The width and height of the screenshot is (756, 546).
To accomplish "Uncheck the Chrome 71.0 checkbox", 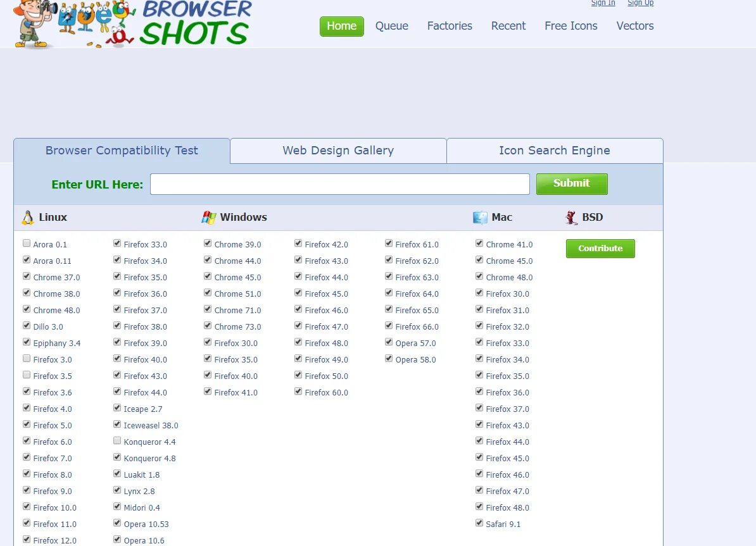I will pyautogui.click(x=208, y=309).
